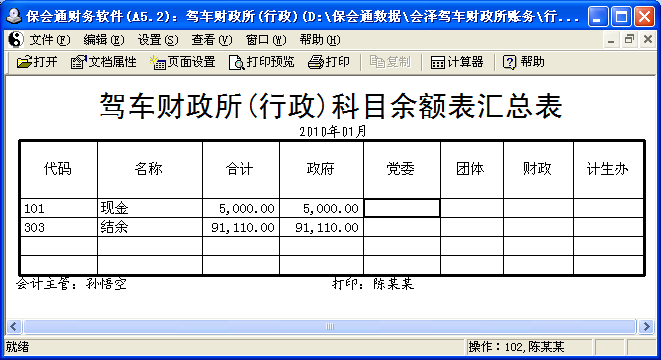Close the main application window

(x=645, y=16)
